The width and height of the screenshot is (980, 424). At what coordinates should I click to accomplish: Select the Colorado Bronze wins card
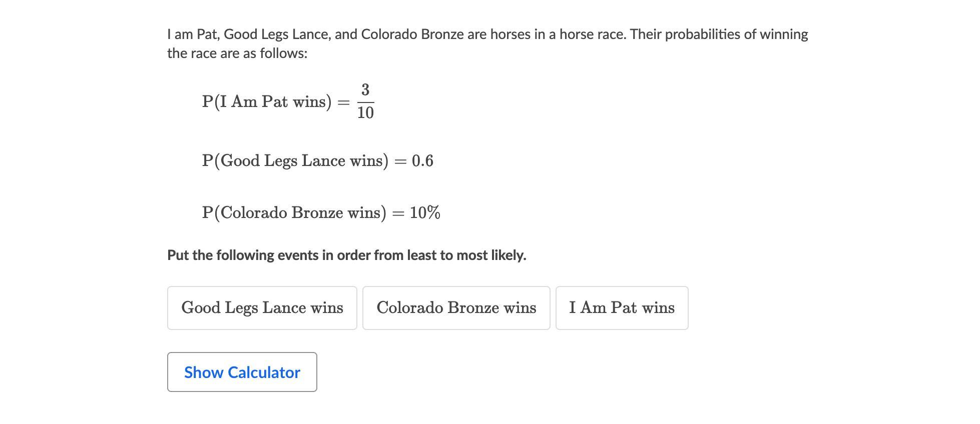[x=456, y=308]
